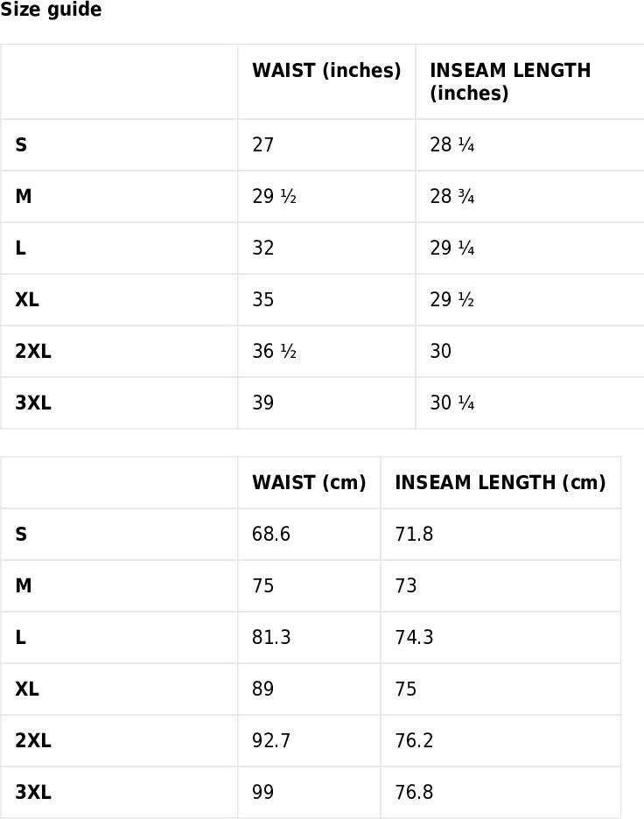Click the Size guide heading
Screen dimensions: 644x819
tap(51, 10)
